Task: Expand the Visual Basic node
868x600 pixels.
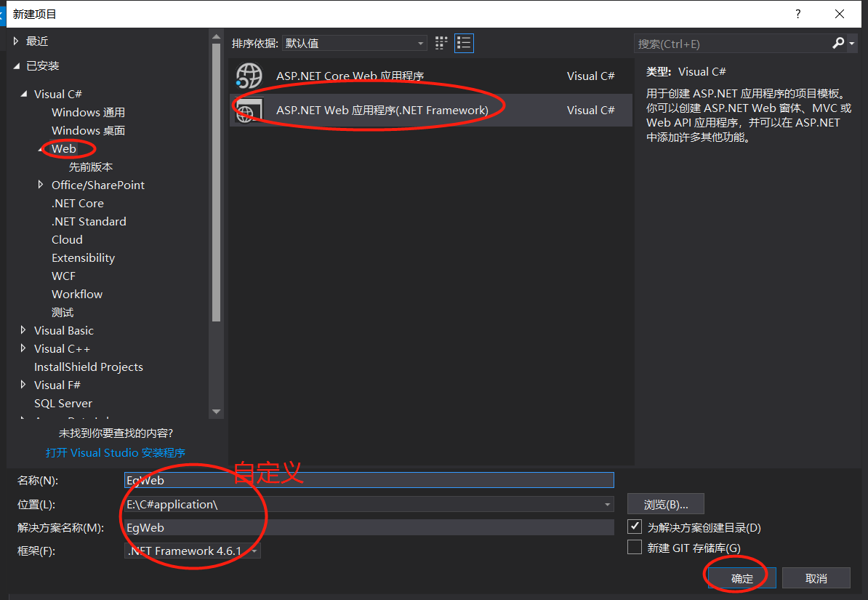Action: [23, 330]
